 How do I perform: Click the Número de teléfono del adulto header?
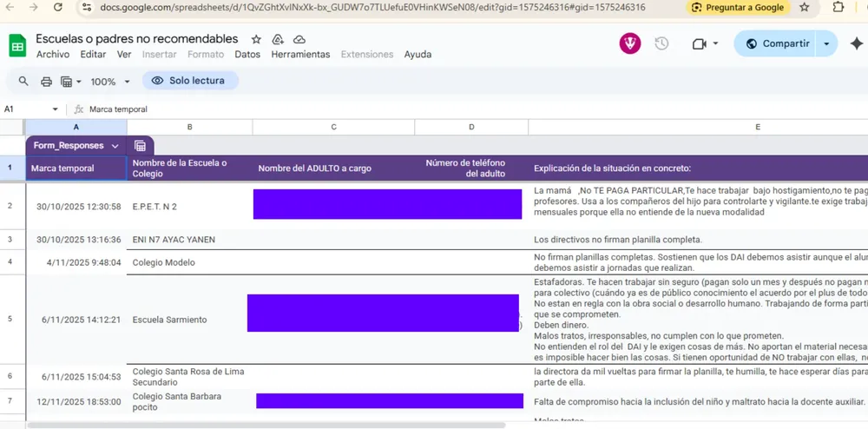click(471, 168)
